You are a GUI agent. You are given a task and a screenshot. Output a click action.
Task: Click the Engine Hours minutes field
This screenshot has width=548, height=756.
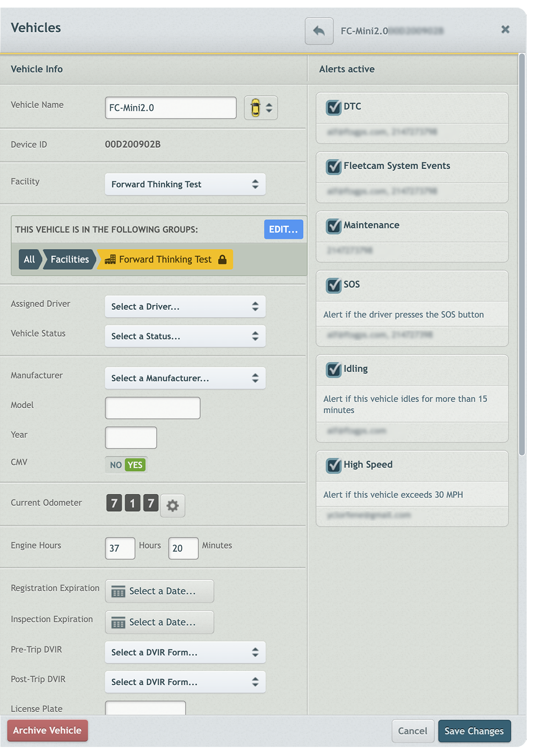[x=183, y=548]
